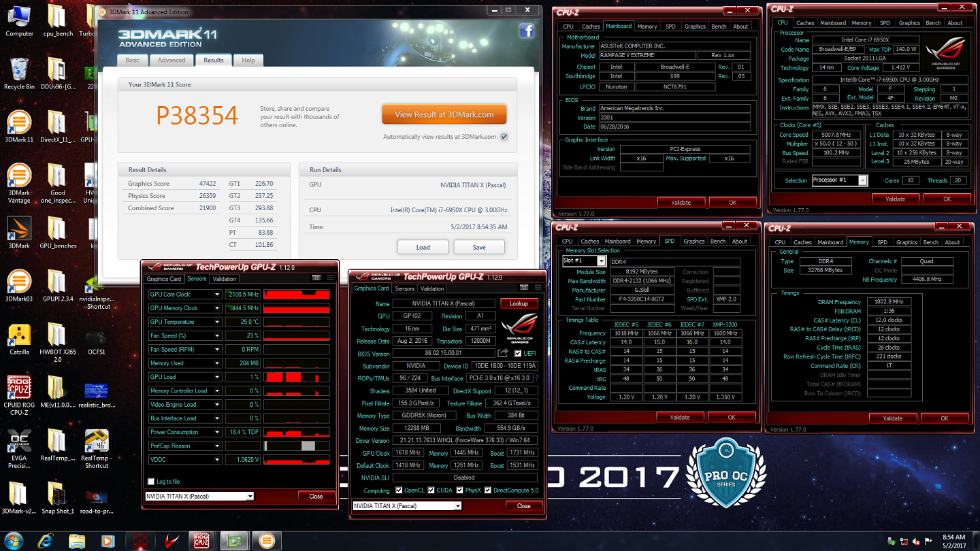Switch to the Advanced tab in 3DMark 11
Viewport: 980px width, 551px height.
pyautogui.click(x=171, y=60)
